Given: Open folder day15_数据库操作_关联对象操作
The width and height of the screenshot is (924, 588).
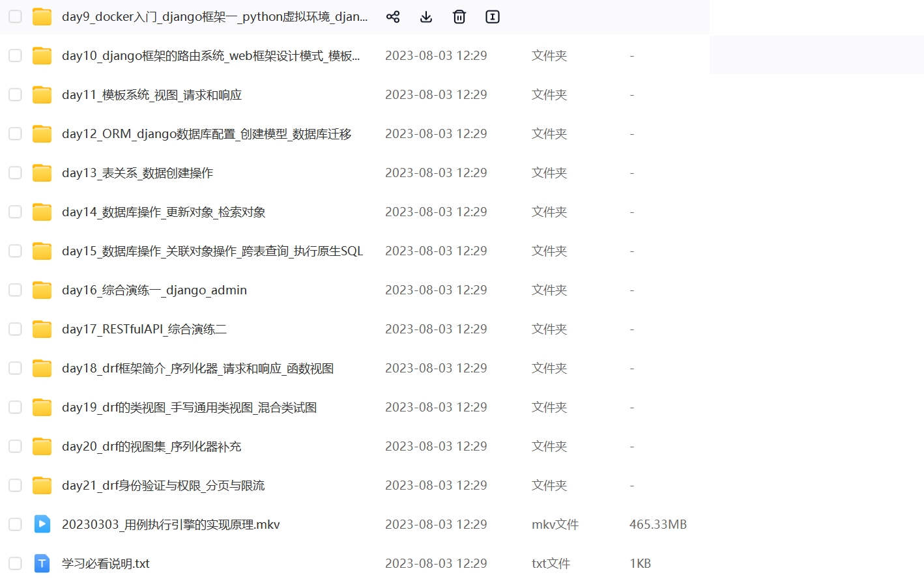Looking at the screenshot, I should point(212,251).
